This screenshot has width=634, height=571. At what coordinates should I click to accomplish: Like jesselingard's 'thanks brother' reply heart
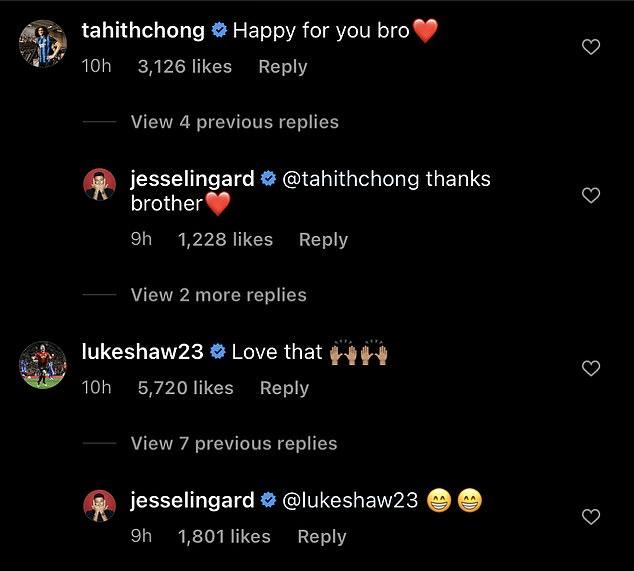coord(591,195)
